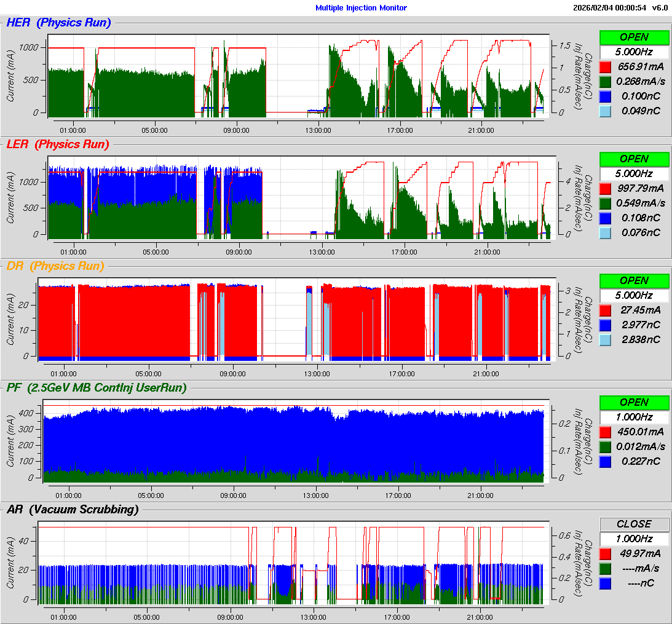Click the green OPEN status for HER

(634, 37)
